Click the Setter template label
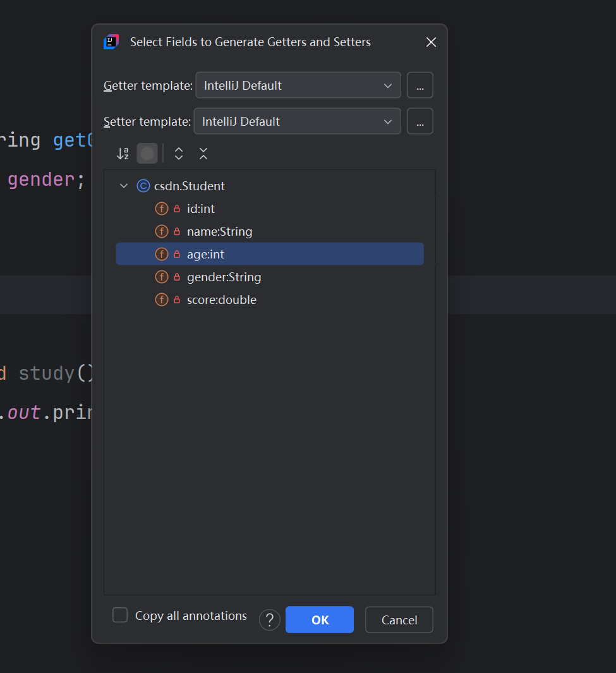 click(x=147, y=122)
